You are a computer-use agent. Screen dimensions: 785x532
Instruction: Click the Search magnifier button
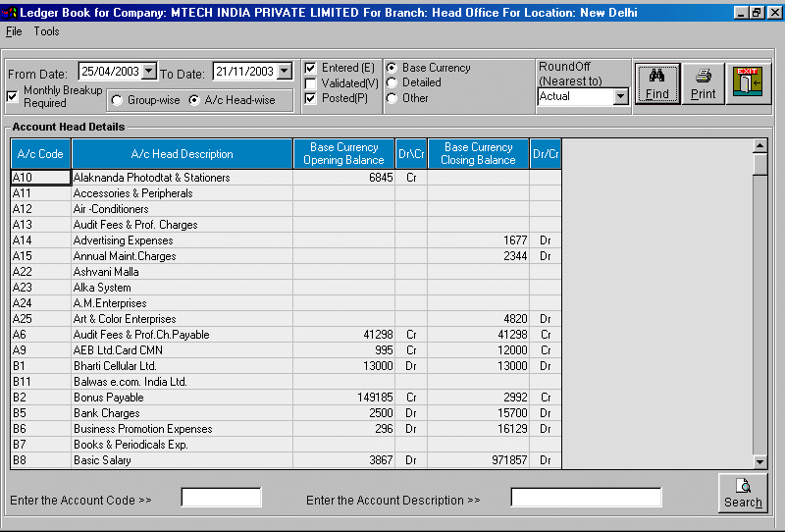point(743,492)
